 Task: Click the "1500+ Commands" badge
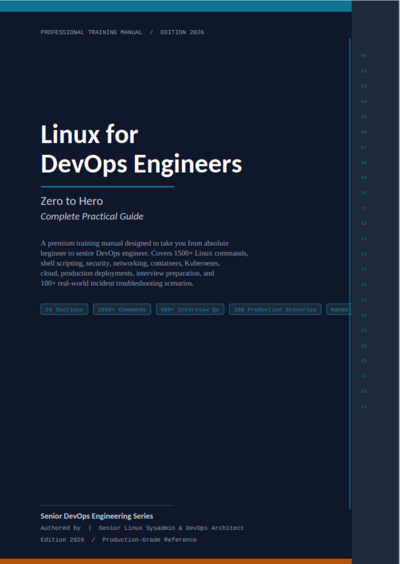pos(122,309)
